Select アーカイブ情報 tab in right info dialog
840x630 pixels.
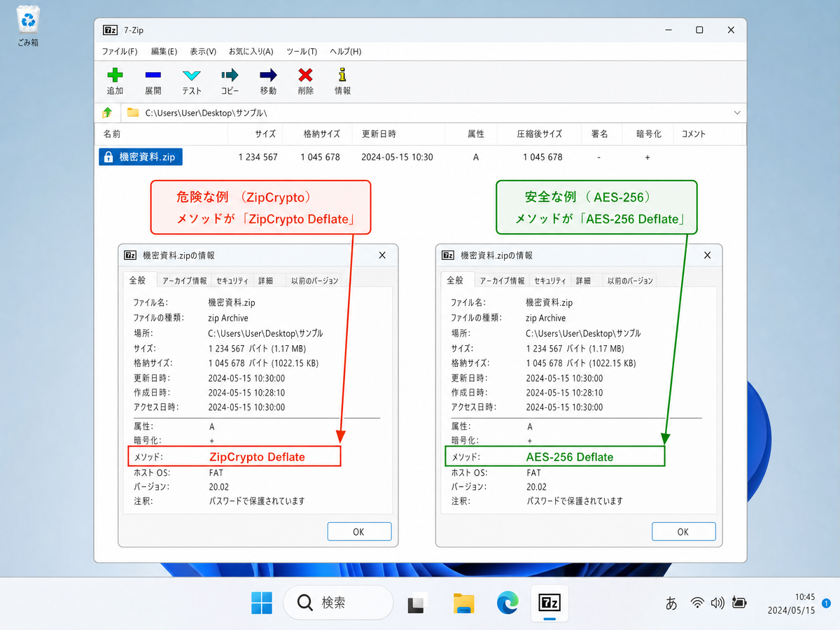tap(502, 281)
